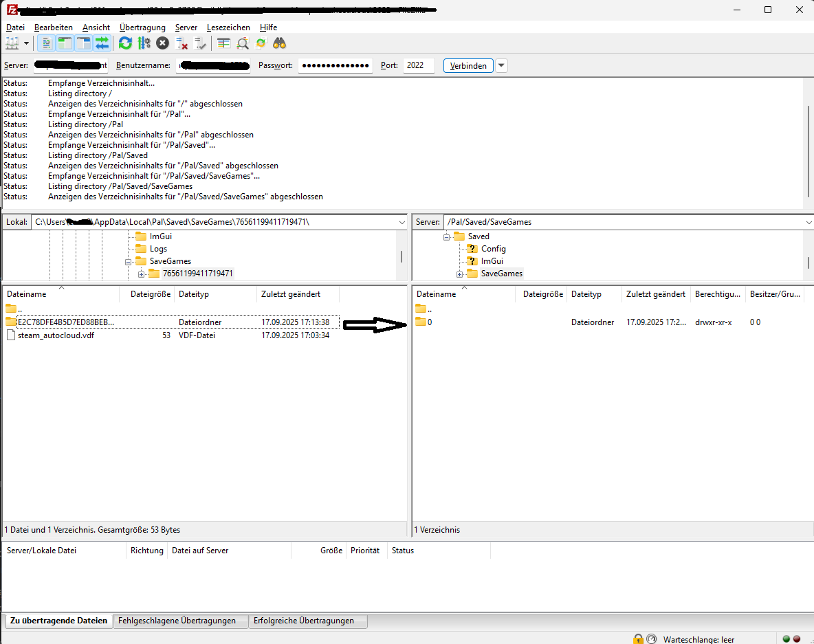Toggle the local directory tree view
814x644 pixels.
click(65, 43)
